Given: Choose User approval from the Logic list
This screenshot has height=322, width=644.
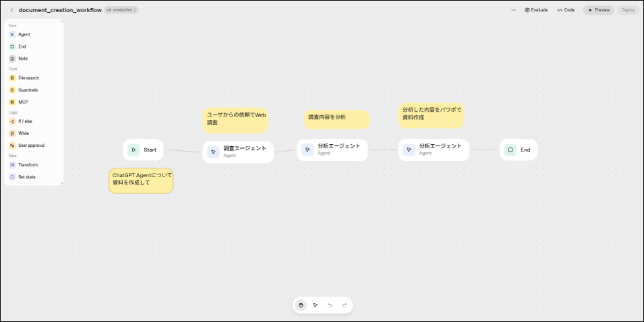Looking at the screenshot, I should point(31,145).
